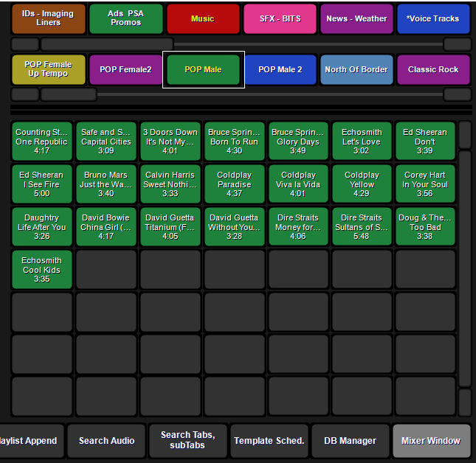Open the Search Audio function

tap(106, 441)
